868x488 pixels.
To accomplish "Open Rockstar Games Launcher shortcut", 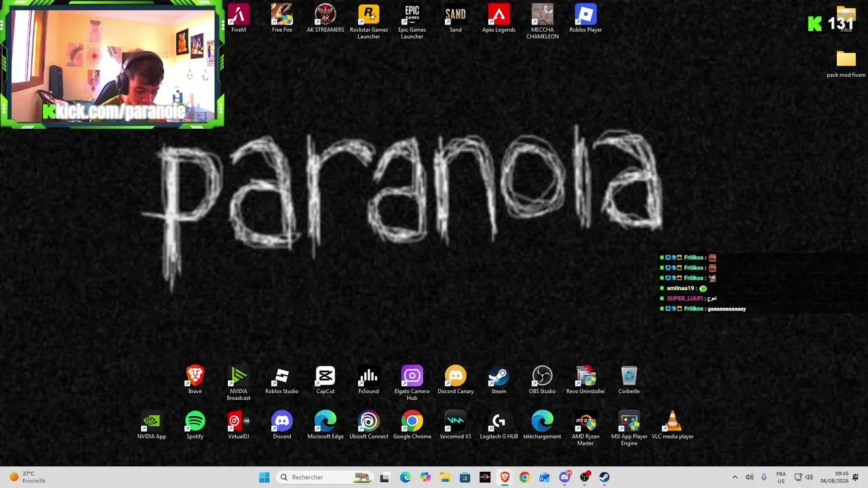I will pos(369,22).
